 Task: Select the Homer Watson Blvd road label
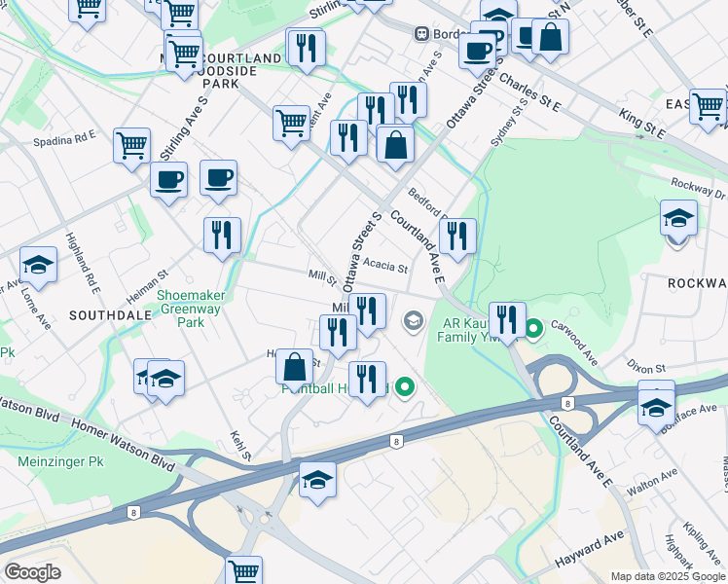pyautogui.click(x=123, y=445)
